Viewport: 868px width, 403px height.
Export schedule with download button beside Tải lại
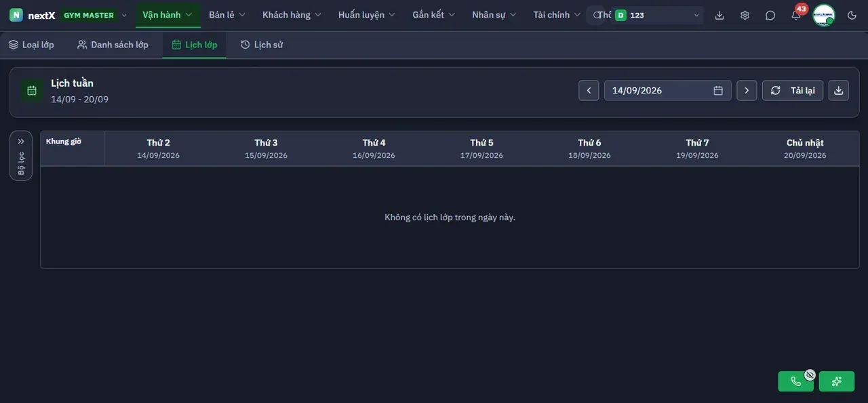[x=839, y=90]
